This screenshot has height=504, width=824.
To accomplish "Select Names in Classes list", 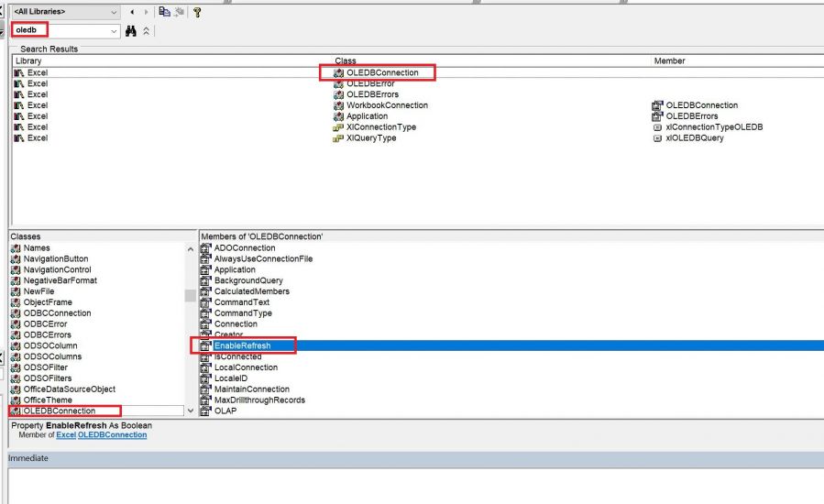I will 37,248.
